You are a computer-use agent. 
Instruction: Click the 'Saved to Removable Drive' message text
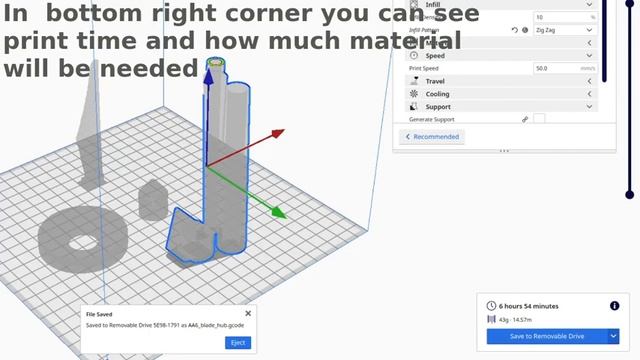coord(165,325)
